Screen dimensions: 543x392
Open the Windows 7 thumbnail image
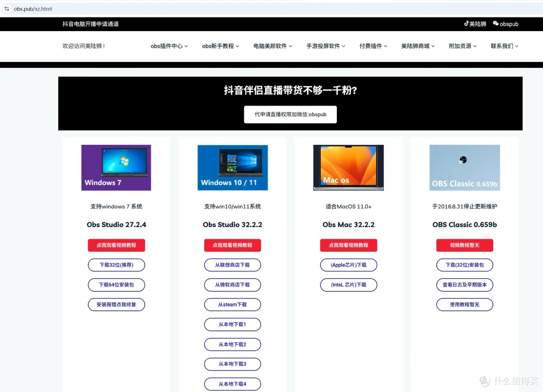[116, 167]
